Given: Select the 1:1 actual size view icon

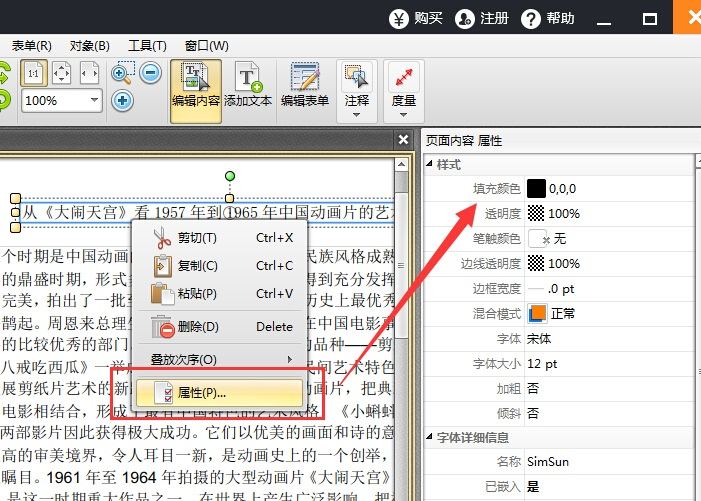Looking at the screenshot, I should [x=34, y=73].
